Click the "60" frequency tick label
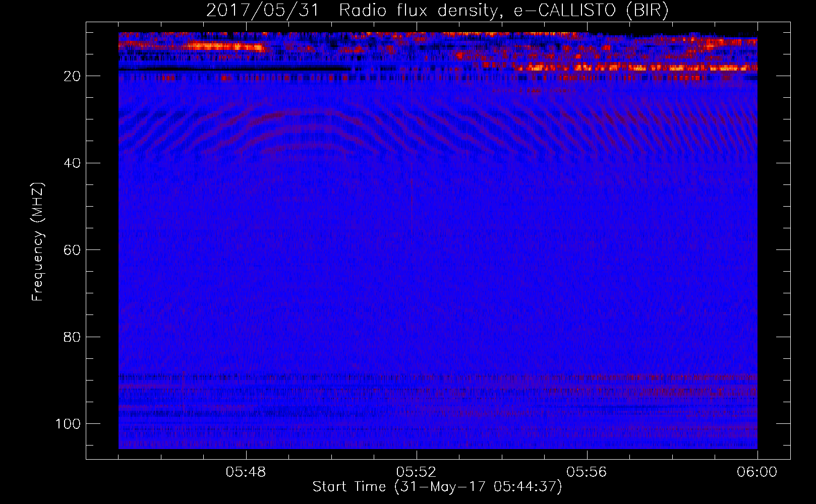The image size is (816, 504). pos(72,250)
